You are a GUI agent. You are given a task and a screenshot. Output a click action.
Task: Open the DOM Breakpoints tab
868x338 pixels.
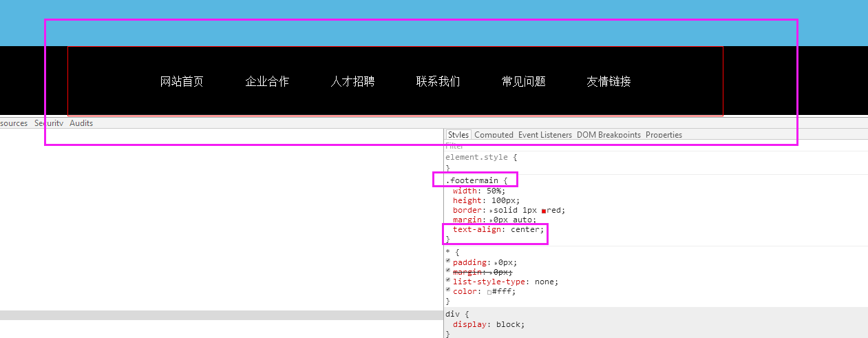(x=608, y=135)
